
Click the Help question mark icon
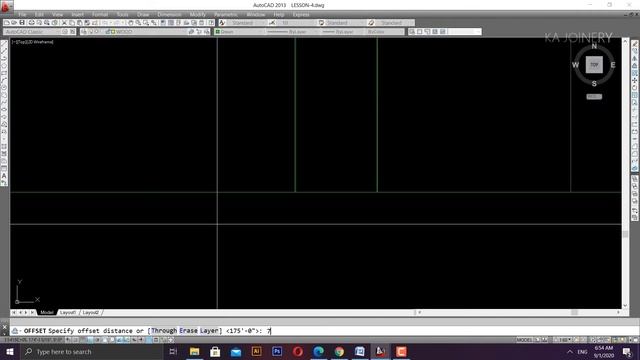[x=211, y=23]
